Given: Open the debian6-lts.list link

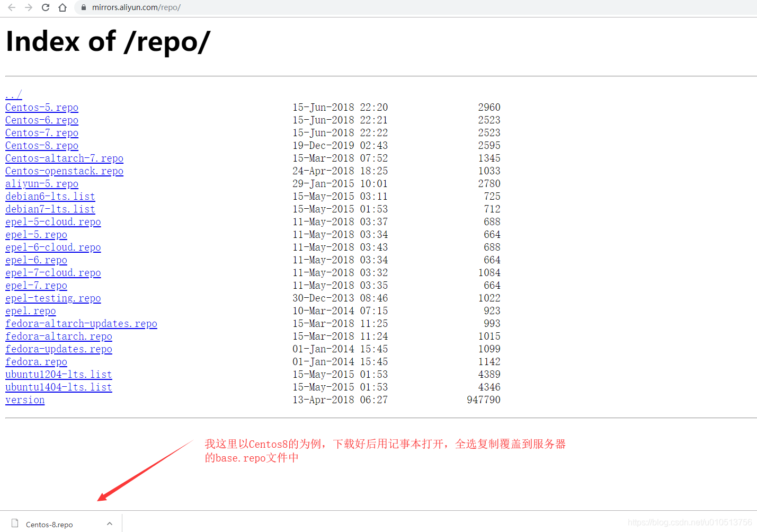Looking at the screenshot, I should coord(50,197).
